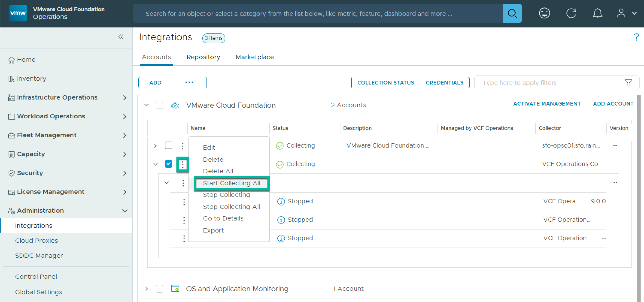Uncheck the selected account row checkbox
This screenshot has width=644, height=302.
pos(169,164)
